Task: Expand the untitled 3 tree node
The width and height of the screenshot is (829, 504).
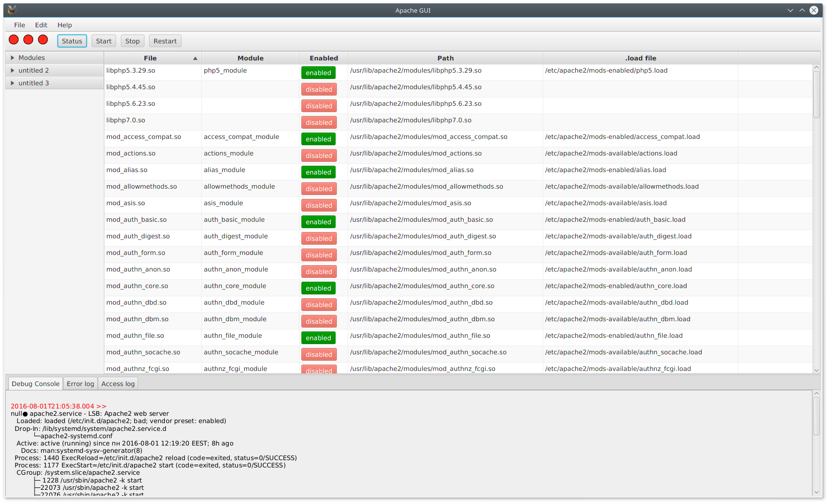Action: tap(12, 83)
